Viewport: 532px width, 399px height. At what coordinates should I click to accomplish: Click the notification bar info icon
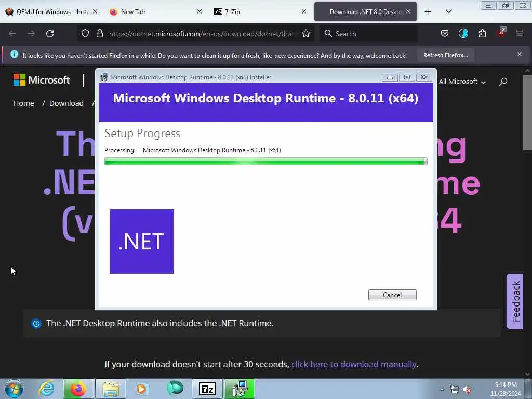click(14, 54)
